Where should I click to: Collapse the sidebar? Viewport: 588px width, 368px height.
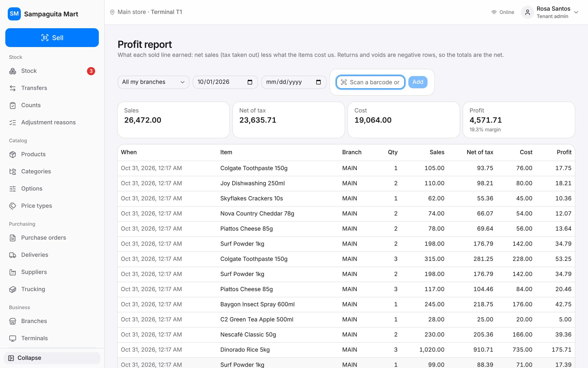[52, 358]
